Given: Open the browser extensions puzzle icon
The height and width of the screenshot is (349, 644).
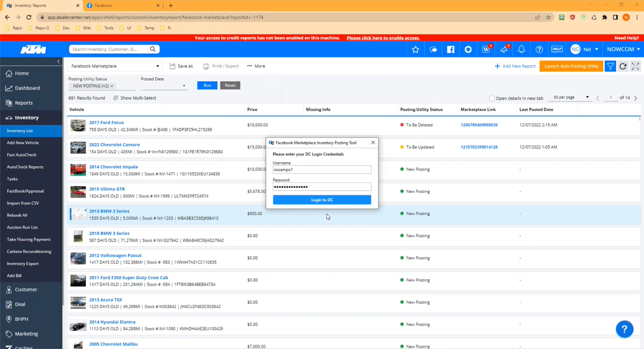Looking at the screenshot, I should click(605, 17).
